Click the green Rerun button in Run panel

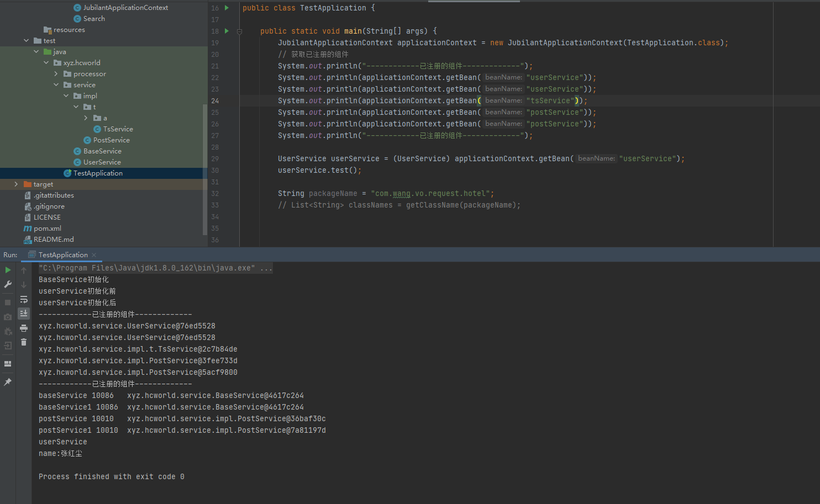(8, 270)
